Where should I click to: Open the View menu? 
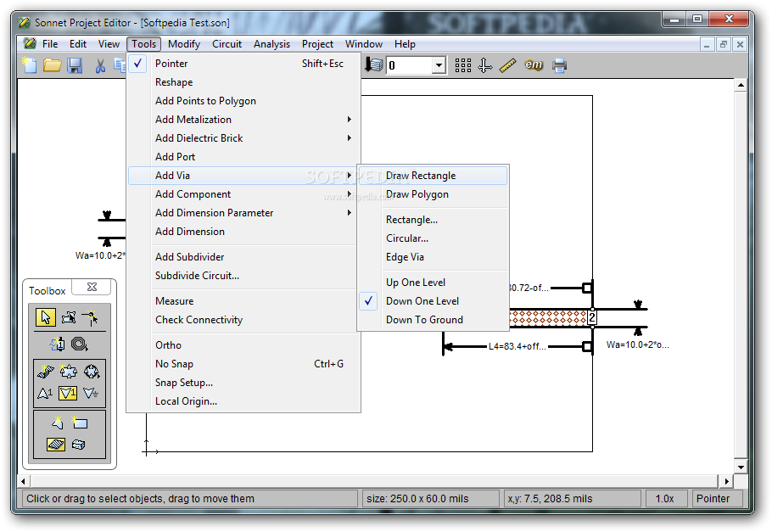tap(109, 44)
